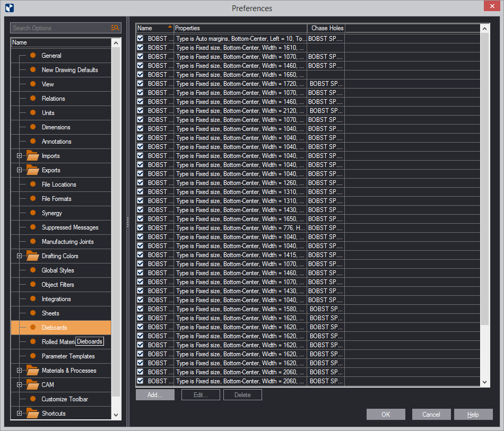Click the Materials & Processes folder icon
Image resolution: width=504 pixels, height=431 pixels.
(32, 371)
